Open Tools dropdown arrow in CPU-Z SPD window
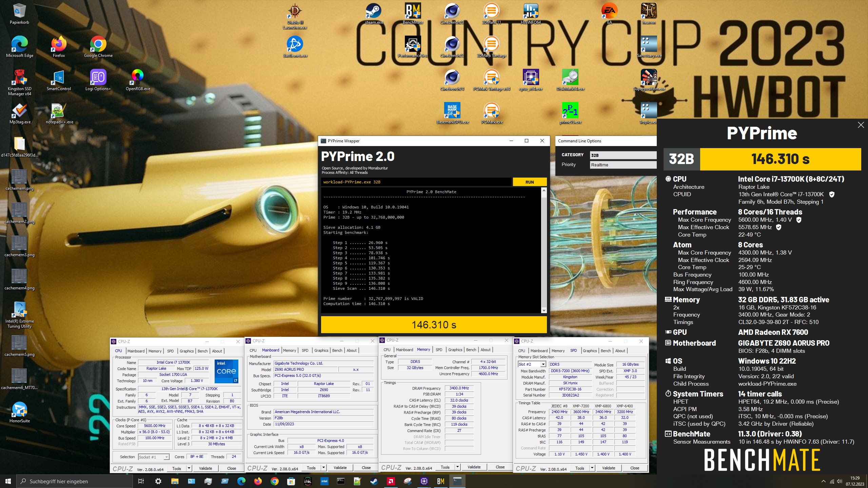Screen dimensions: 868x488 [592, 468]
